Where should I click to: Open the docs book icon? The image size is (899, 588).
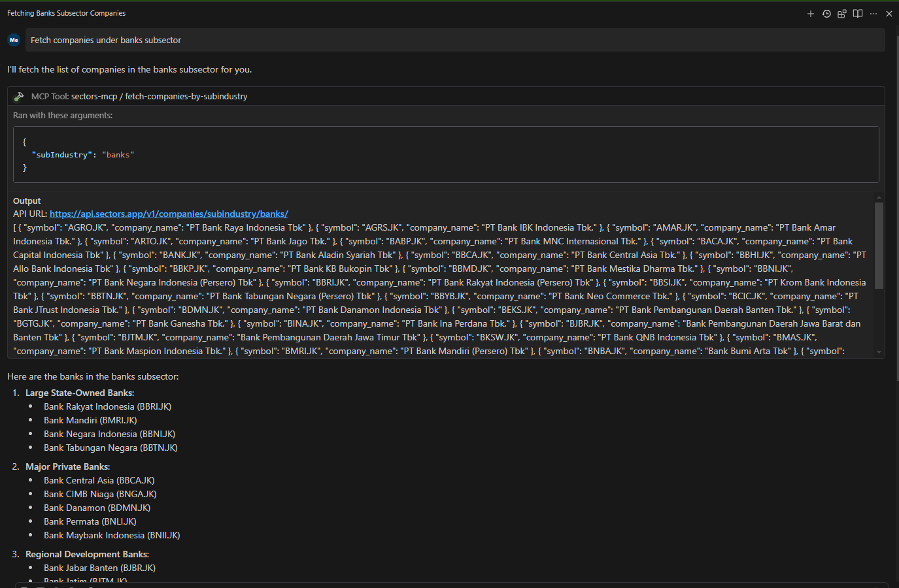pyautogui.click(x=858, y=14)
